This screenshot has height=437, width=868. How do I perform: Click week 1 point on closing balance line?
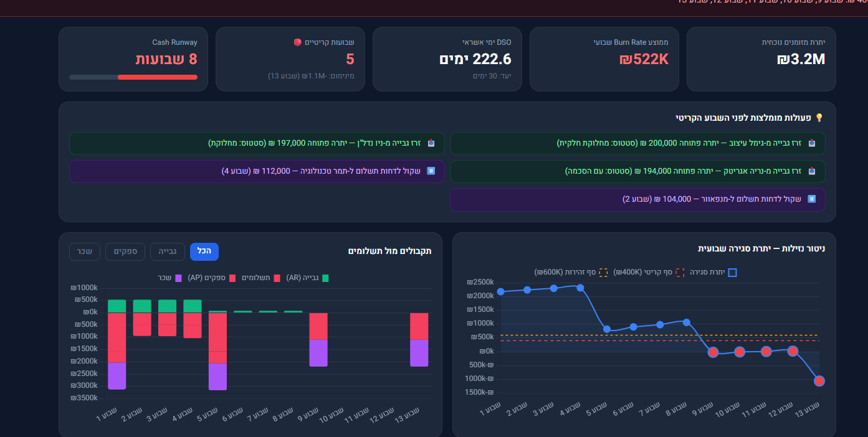pyautogui.click(x=501, y=291)
